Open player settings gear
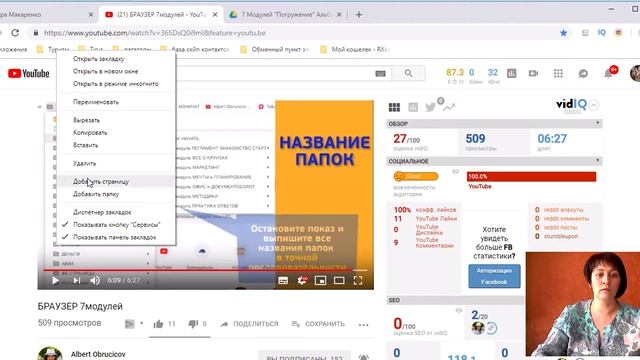Screen dimensions: 640x360 pos(302,280)
